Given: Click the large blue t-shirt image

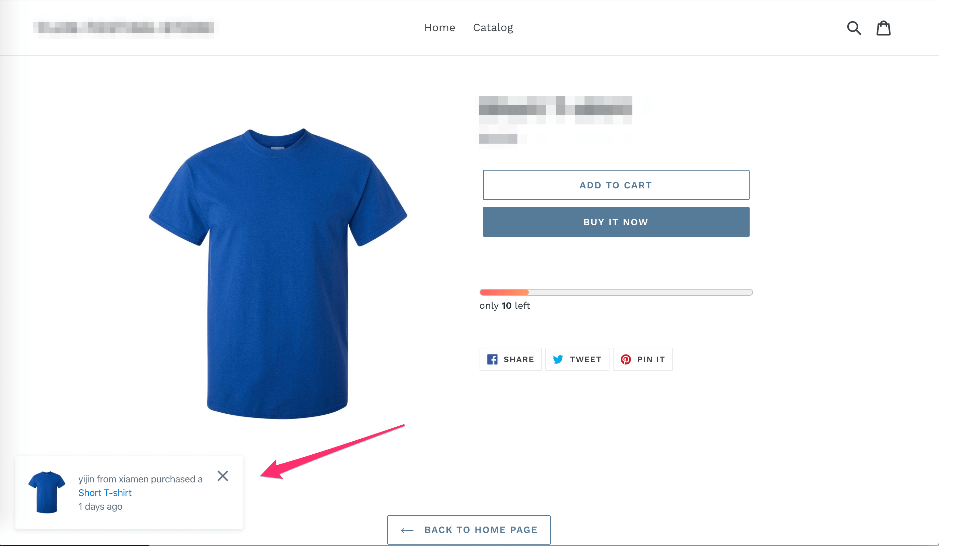Looking at the screenshot, I should coord(278,274).
